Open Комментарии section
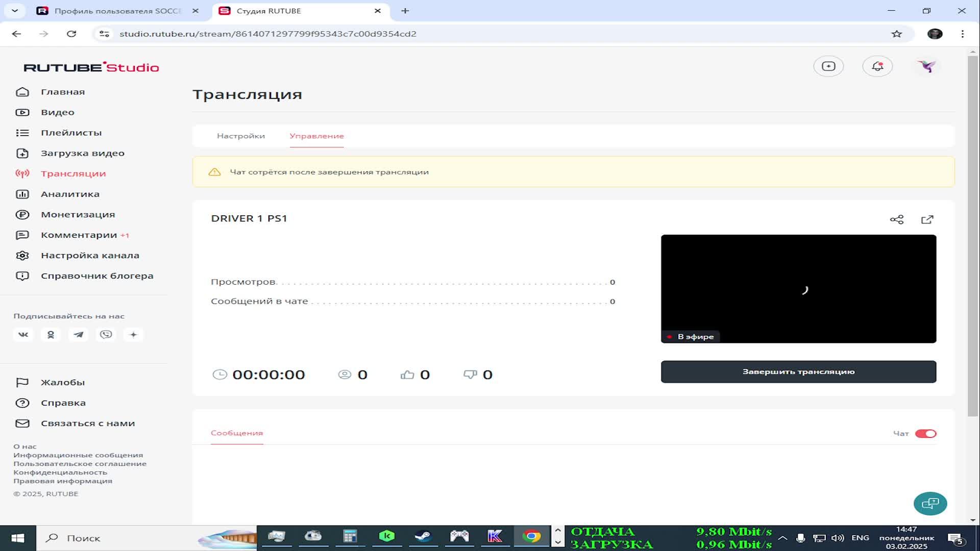 tap(79, 235)
